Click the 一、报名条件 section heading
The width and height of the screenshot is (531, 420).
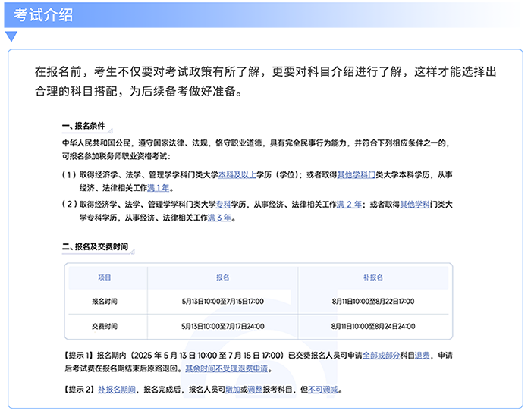click(83, 126)
